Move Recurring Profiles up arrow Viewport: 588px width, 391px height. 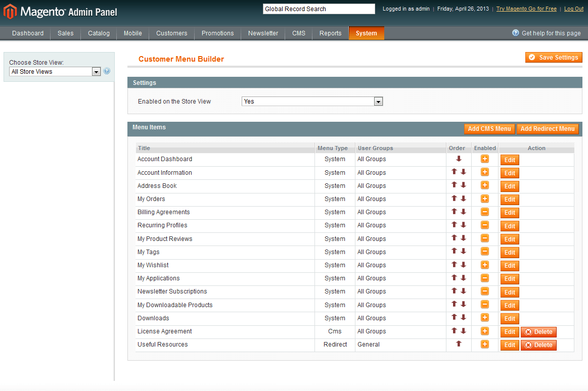[x=454, y=225]
